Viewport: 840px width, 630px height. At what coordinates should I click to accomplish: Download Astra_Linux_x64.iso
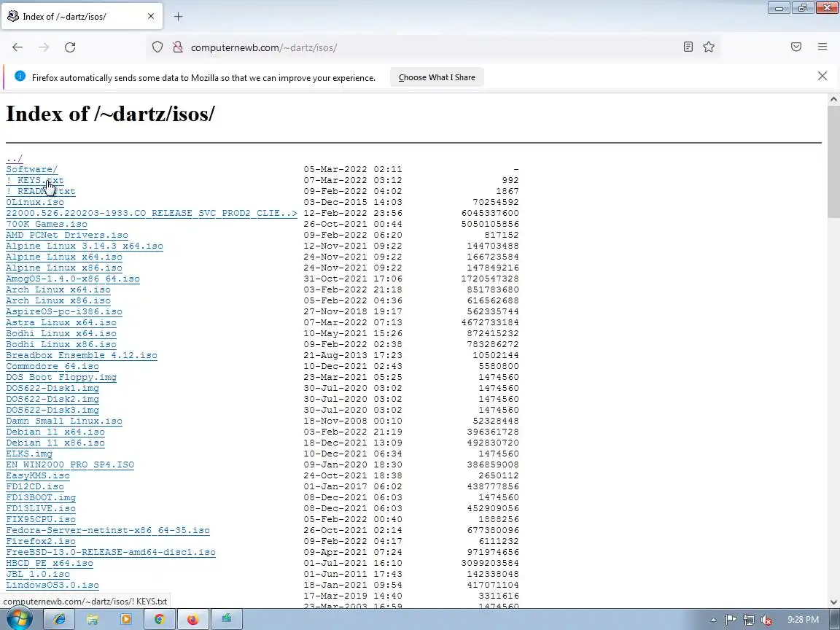pos(61,322)
